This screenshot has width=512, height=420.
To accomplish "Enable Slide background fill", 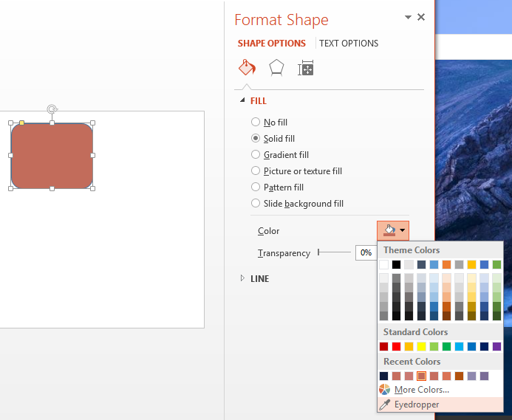I will [x=297, y=203].
